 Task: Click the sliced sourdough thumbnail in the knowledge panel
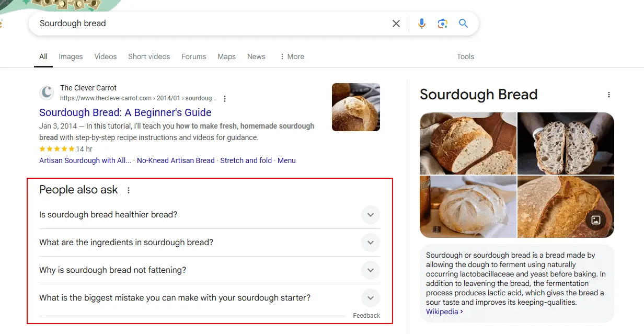(566, 143)
